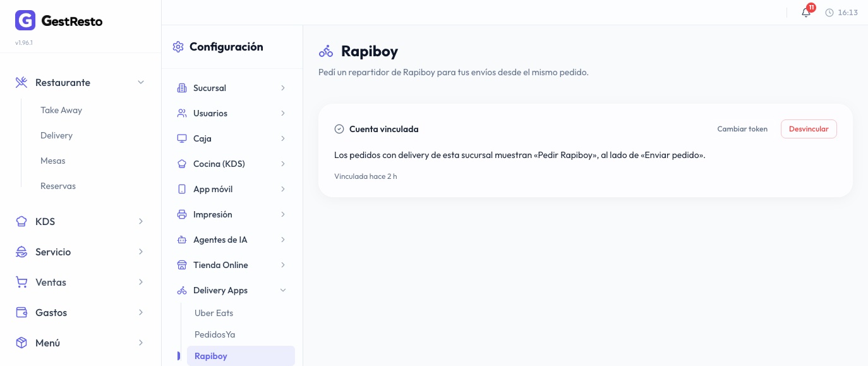Click the Rapiboy page title
This screenshot has width=868, height=366.
370,51
